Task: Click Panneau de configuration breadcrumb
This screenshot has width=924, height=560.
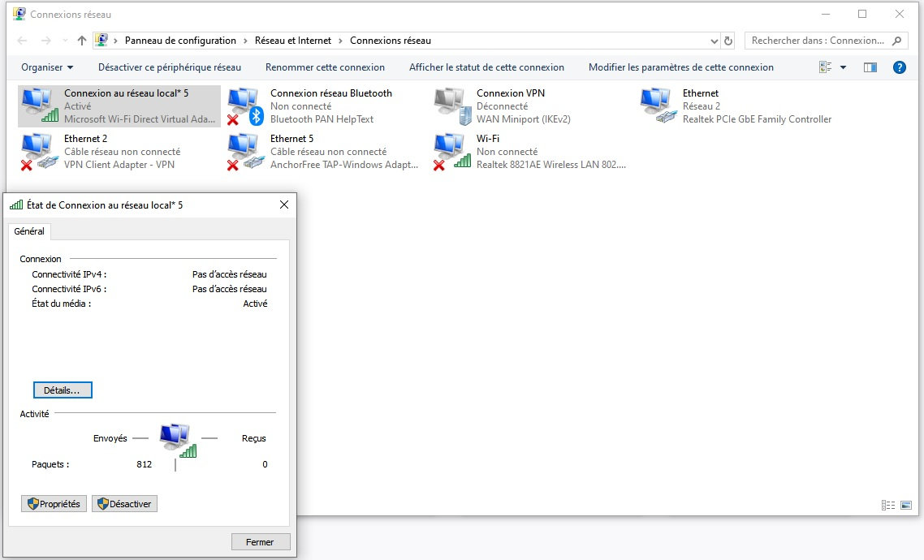Action: point(180,41)
